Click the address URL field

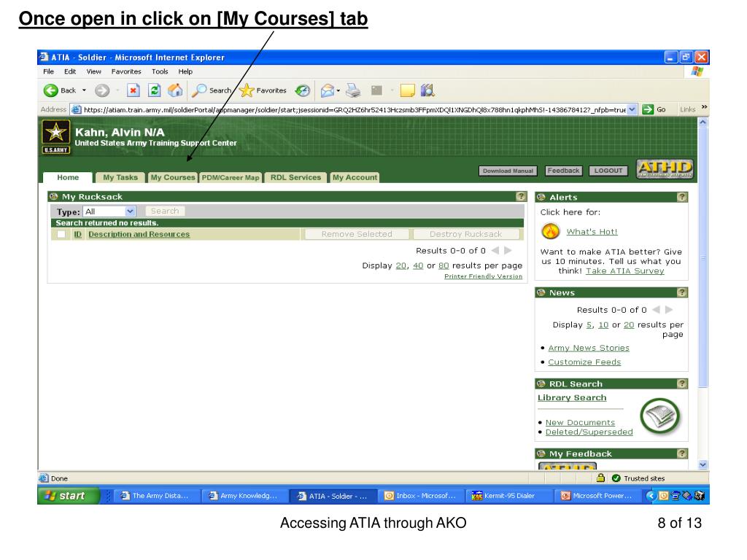tap(355, 109)
